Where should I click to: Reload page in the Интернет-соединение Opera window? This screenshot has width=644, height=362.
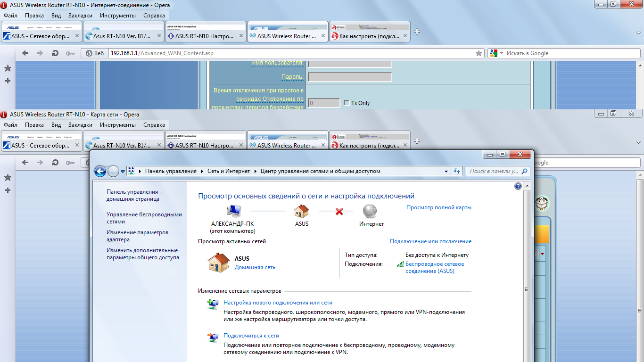click(x=55, y=53)
